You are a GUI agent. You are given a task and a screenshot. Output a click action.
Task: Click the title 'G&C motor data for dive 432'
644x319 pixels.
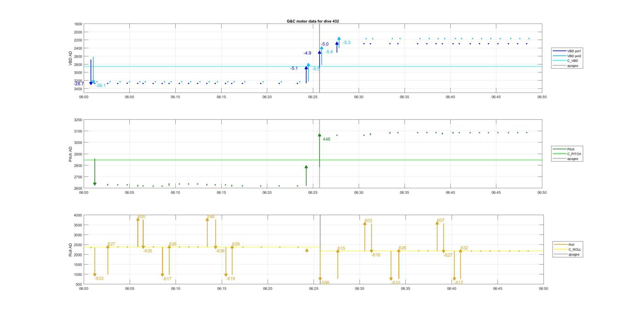point(313,21)
